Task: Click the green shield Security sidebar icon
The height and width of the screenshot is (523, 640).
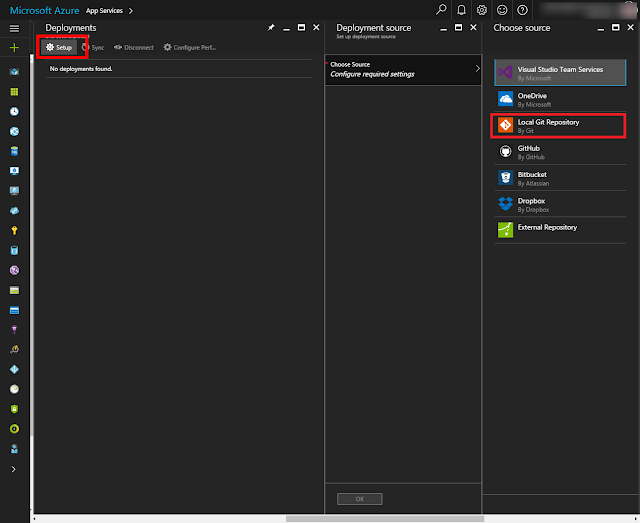Action: pos(14,409)
